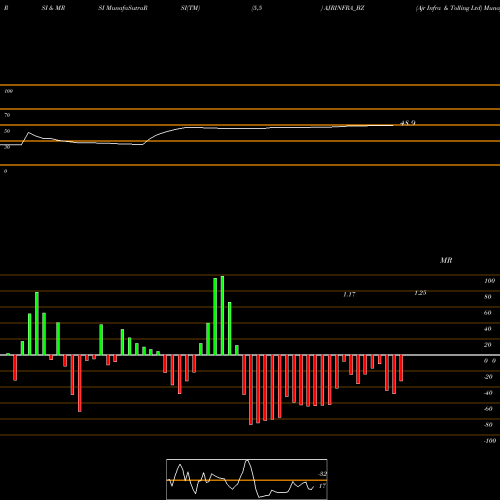
Task: Click the '50' label on RSI axis
Action: click(7, 131)
